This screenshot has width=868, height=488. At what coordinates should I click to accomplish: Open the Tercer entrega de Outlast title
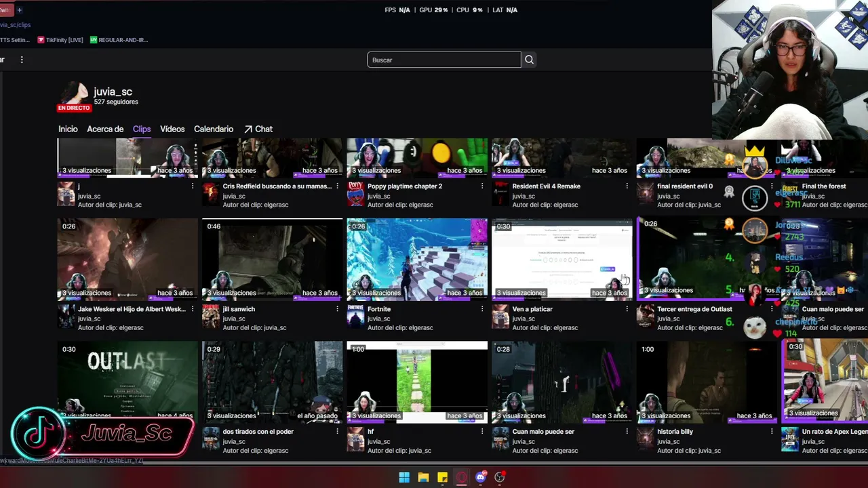click(694, 309)
